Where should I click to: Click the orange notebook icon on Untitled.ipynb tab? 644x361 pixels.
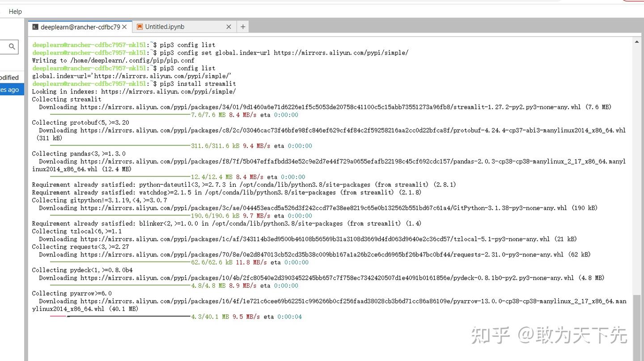pos(139,27)
